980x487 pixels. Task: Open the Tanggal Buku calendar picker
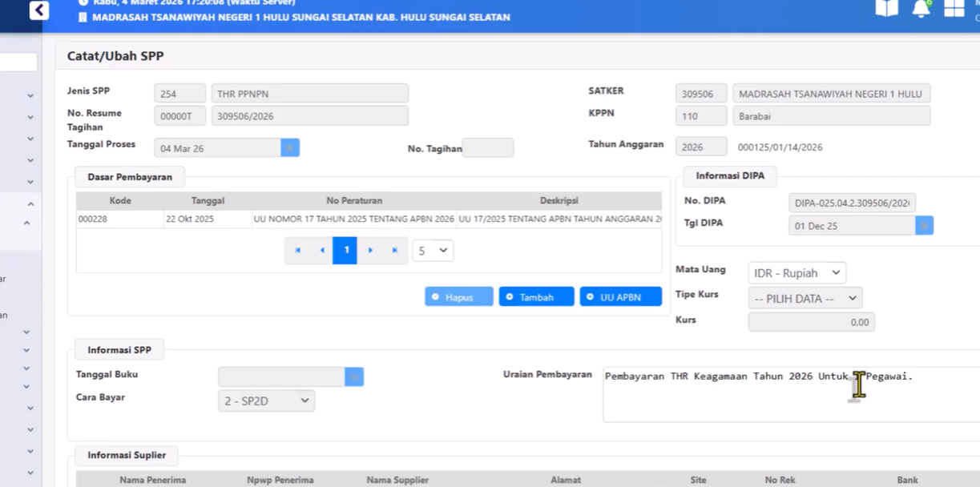pyautogui.click(x=354, y=377)
